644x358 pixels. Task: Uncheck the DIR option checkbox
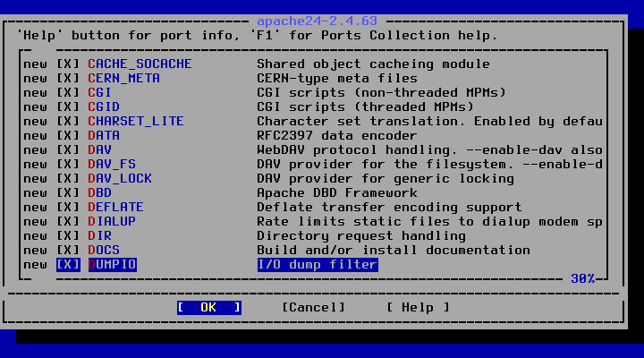(x=68, y=236)
